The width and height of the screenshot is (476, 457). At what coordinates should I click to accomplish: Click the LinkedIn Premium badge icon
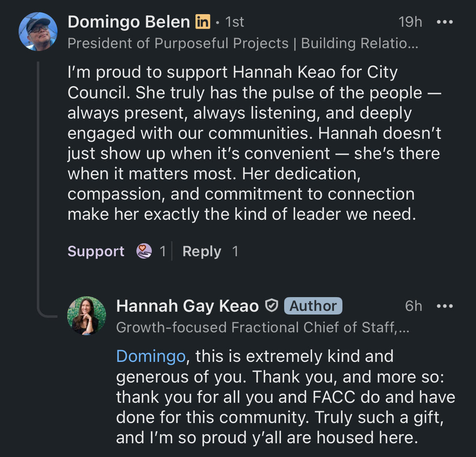[x=203, y=21]
